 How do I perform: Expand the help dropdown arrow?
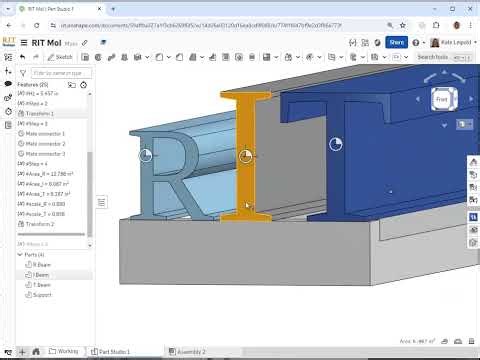pos(424,43)
